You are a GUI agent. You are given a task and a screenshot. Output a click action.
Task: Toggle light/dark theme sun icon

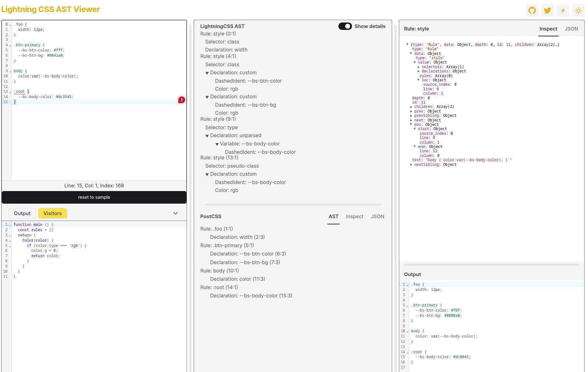click(578, 10)
